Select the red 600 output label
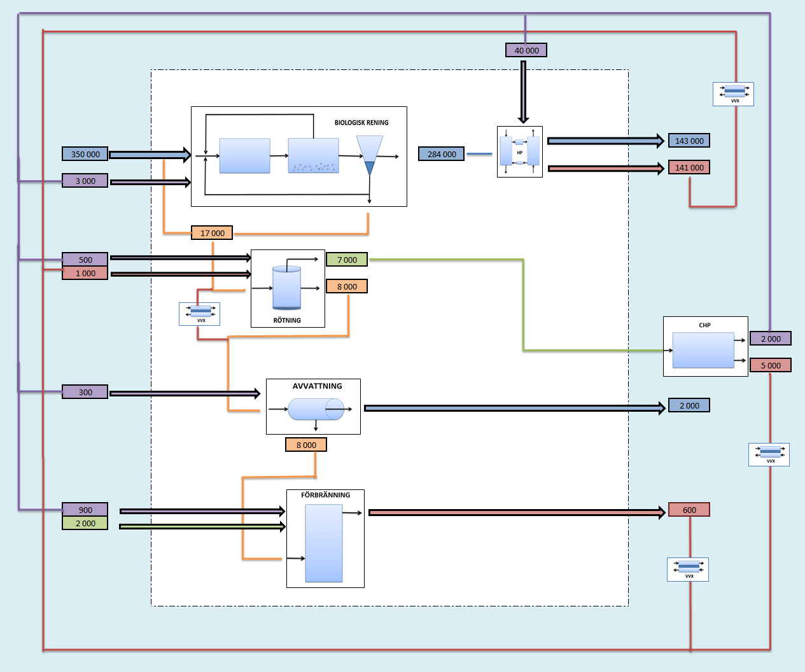Screen dimensions: 805x672 click(689, 510)
